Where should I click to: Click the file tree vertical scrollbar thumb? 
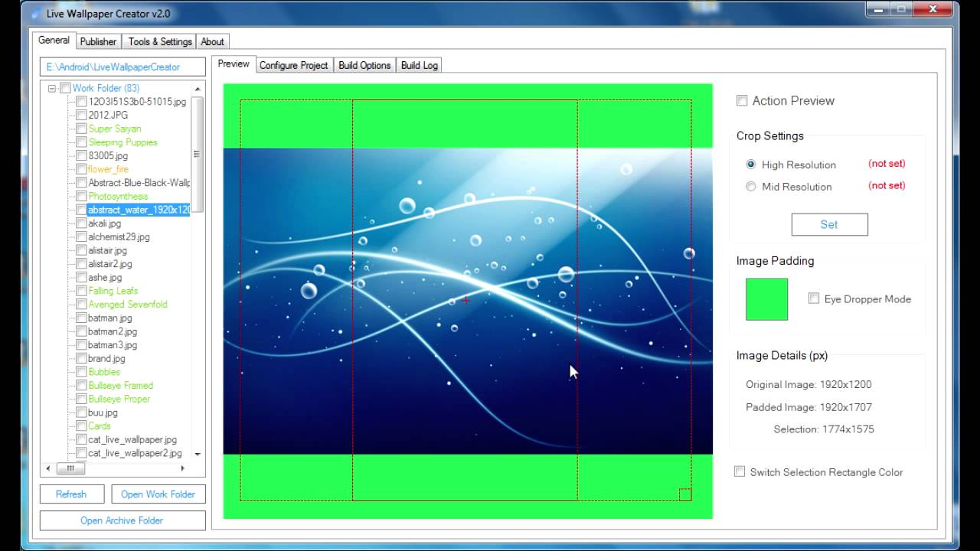click(197, 154)
